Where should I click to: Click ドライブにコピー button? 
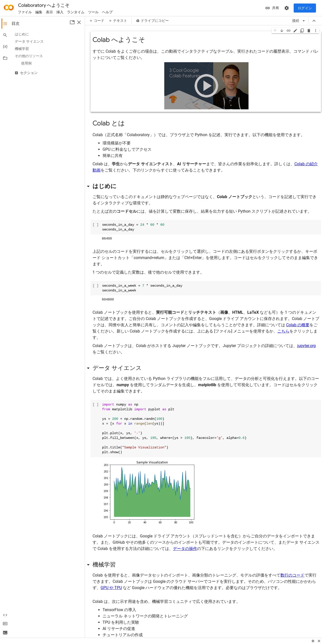pos(152,21)
